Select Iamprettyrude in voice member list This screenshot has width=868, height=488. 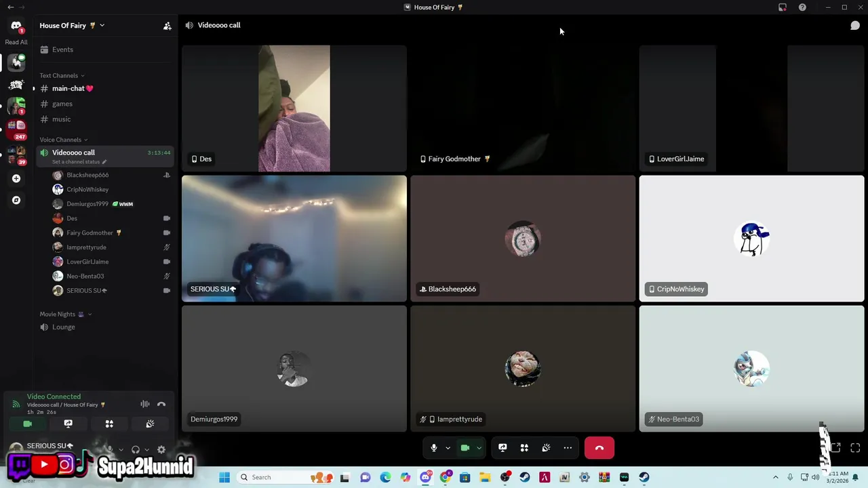[x=111, y=247]
